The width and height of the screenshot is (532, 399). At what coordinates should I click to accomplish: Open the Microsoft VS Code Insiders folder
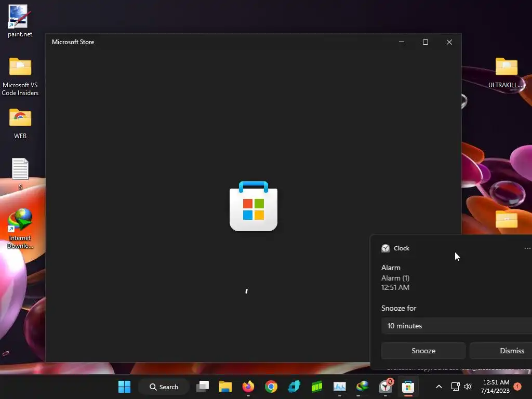[x=20, y=76]
